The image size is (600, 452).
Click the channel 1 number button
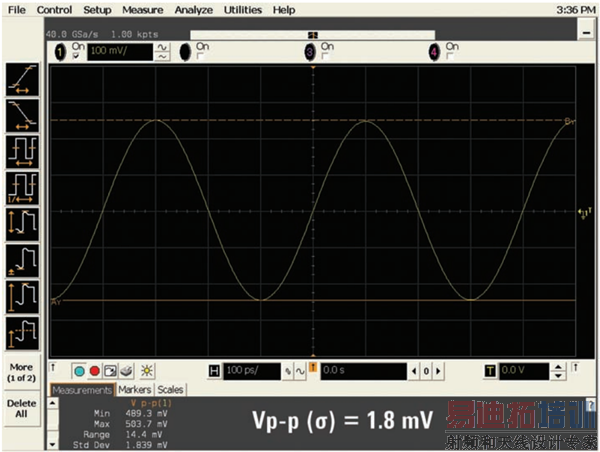point(60,52)
